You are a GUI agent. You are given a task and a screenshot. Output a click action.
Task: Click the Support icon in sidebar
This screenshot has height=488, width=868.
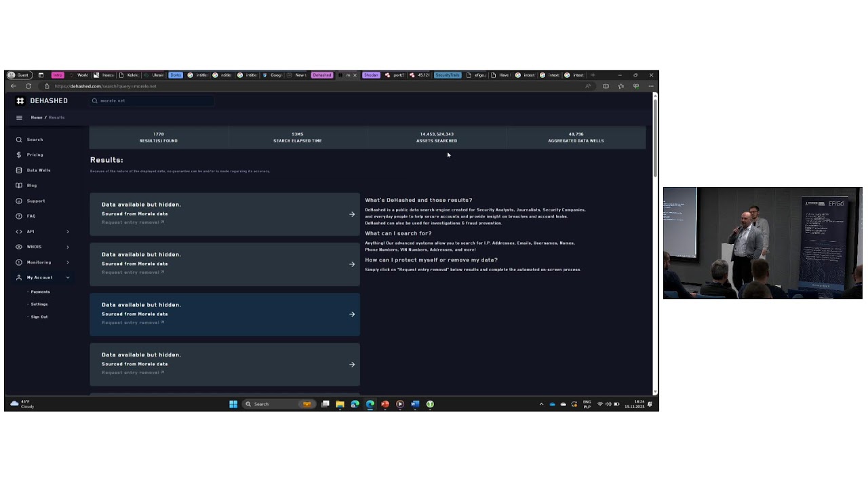[19, 201]
